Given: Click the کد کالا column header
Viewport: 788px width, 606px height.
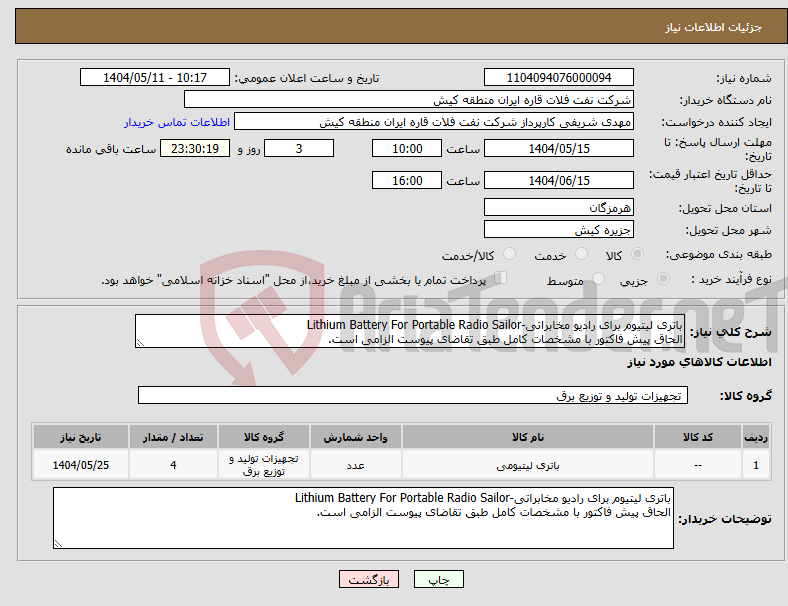Looking at the screenshot, I should [x=698, y=437].
